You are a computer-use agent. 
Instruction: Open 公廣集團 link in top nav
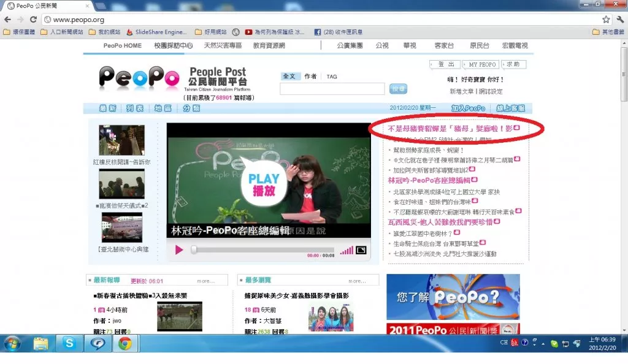pyautogui.click(x=350, y=45)
